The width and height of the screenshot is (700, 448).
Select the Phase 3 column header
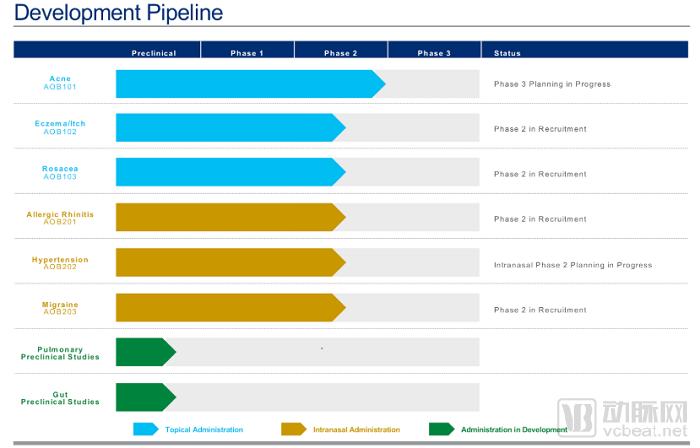tap(434, 53)
